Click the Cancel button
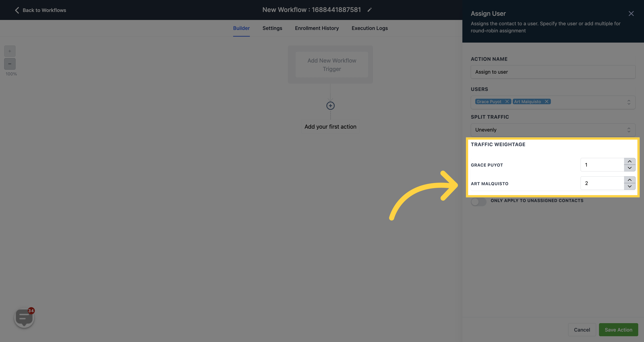644x342 pixels. coord(582,329)
